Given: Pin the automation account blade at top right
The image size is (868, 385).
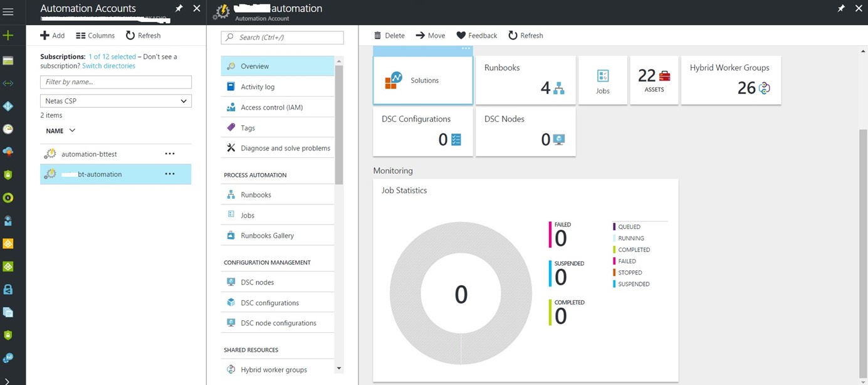Looking at the screenshot, I should pos(841,8).
